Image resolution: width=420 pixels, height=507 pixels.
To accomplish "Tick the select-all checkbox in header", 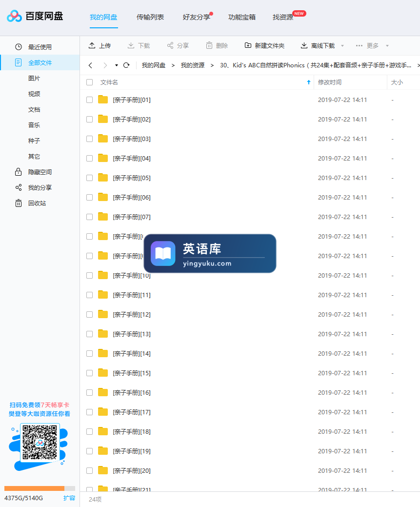I will pos(90,82).
